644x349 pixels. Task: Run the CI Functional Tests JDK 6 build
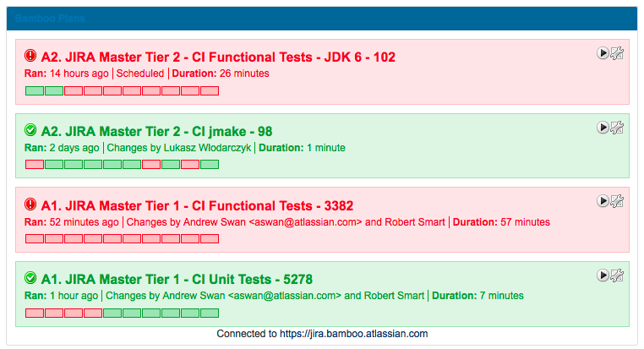(603, 53)
